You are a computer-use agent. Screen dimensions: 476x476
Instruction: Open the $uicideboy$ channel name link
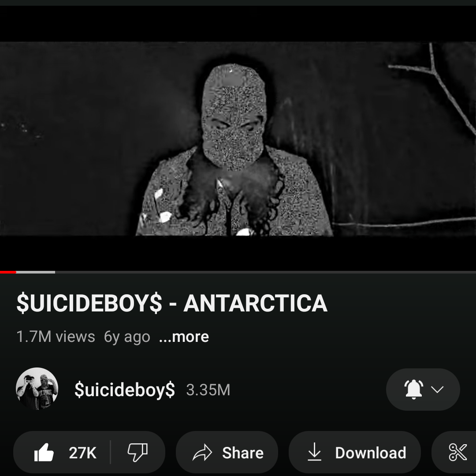(x=124, y=390)
